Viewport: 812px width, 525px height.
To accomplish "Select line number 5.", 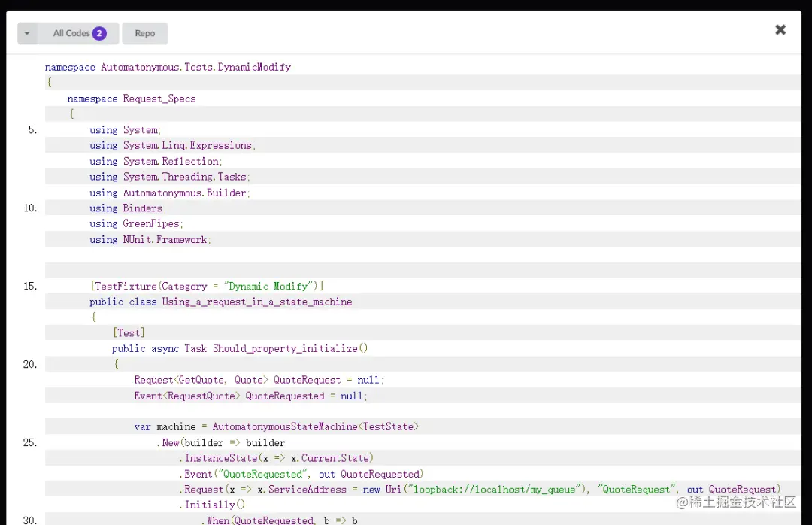I will point(32,129).
